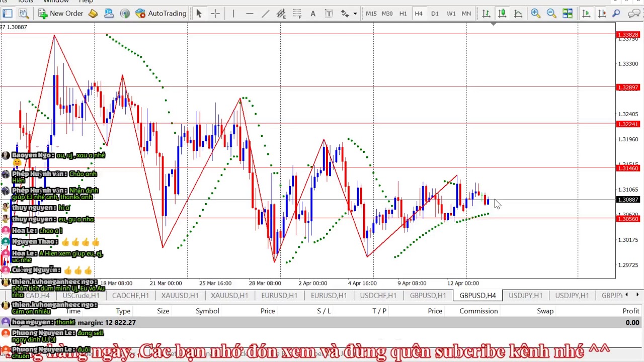This screenshot has height=362, width=644.
Task: Click the New Order button
Action: (61, 14)
